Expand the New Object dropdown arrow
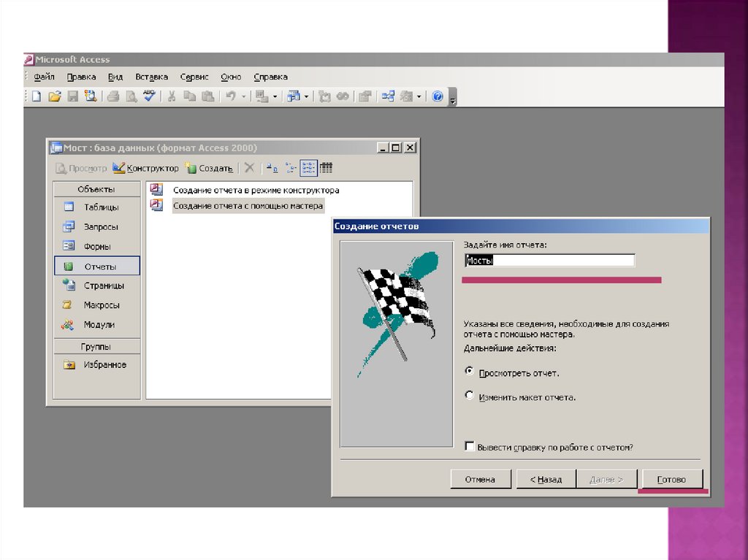Viewport: 748px width, 560px height. (419, 97)
